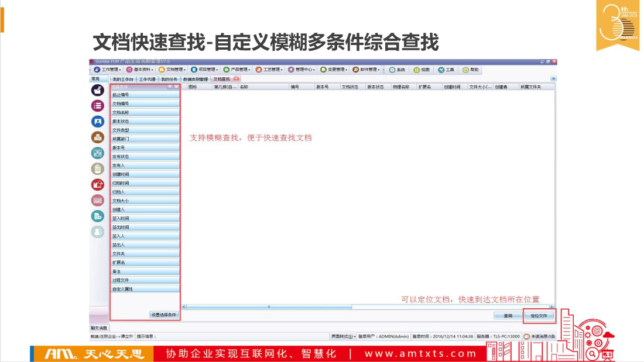Switch to the 我的任务 tab
The image size is (644, 362).
click(x=169, y=79)
